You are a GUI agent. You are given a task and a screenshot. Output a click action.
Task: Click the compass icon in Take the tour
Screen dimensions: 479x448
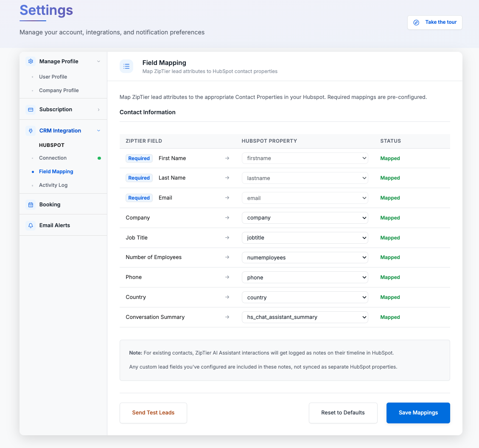(416, 23)
